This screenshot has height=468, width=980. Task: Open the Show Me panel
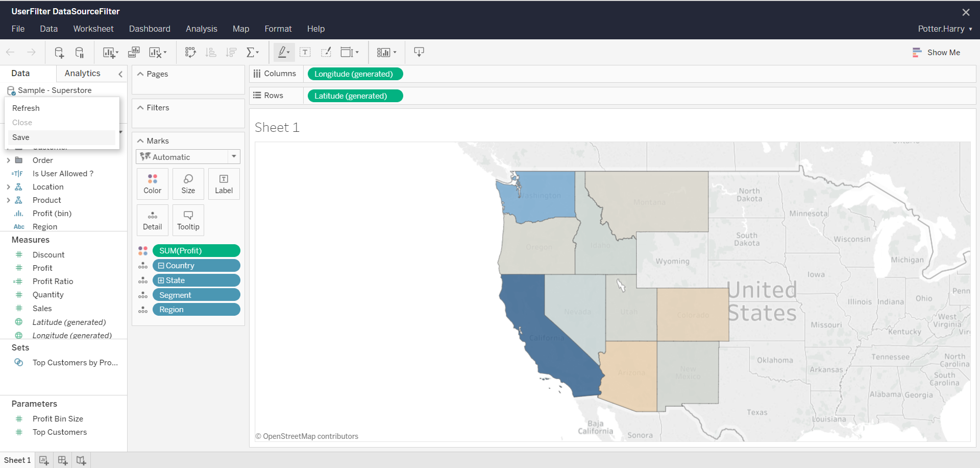pos(936,52)
